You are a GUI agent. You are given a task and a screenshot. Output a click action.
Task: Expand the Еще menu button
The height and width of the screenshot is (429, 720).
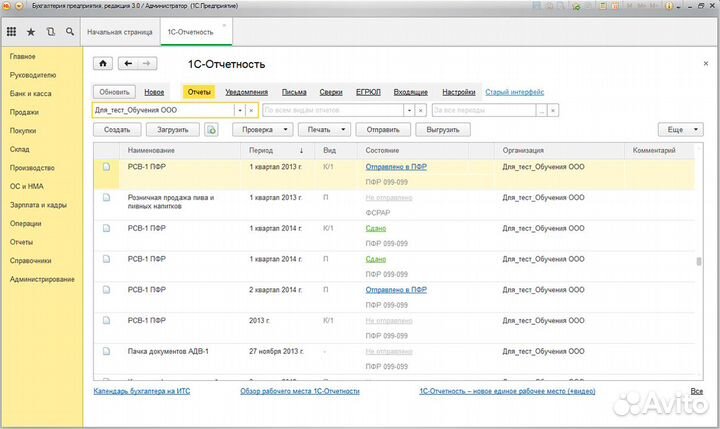point(679,130)
